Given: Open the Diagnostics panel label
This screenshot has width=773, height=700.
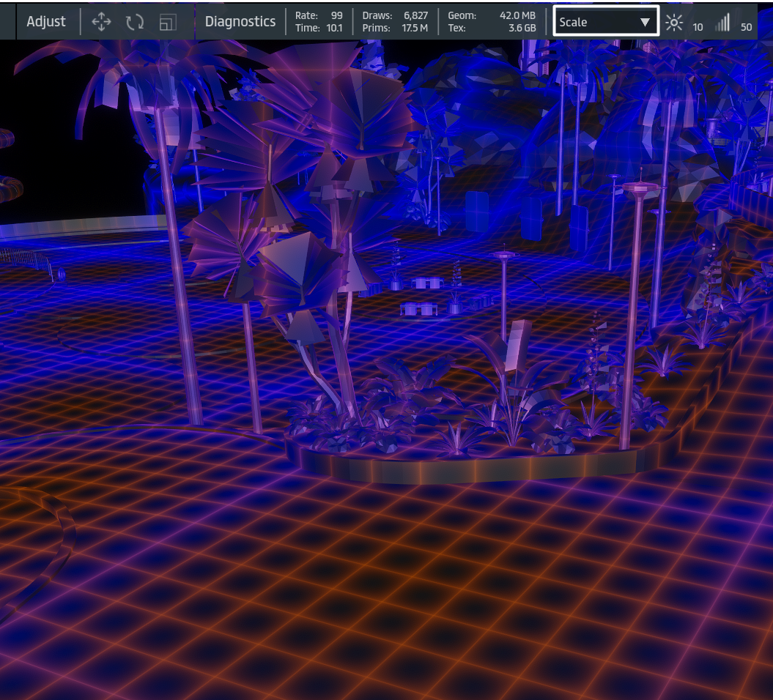Looking at the screenshot, I should tap(240, 22).
